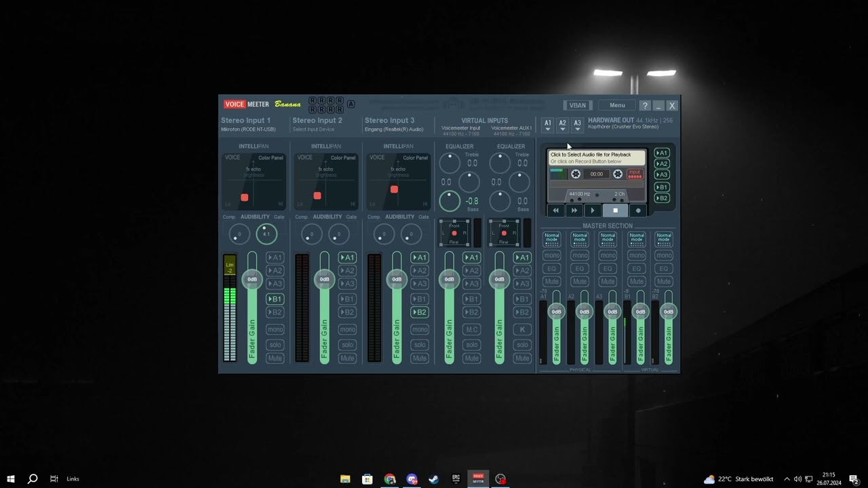Open the volume icon in system tray
The height and width of the screenshot is (488, 868).
click(797, 479)
